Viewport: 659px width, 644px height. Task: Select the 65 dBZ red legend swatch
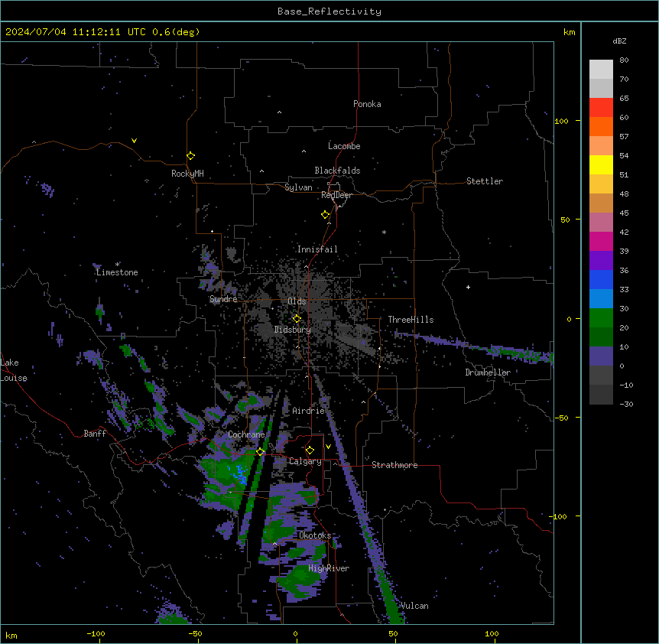pos(601,107)
